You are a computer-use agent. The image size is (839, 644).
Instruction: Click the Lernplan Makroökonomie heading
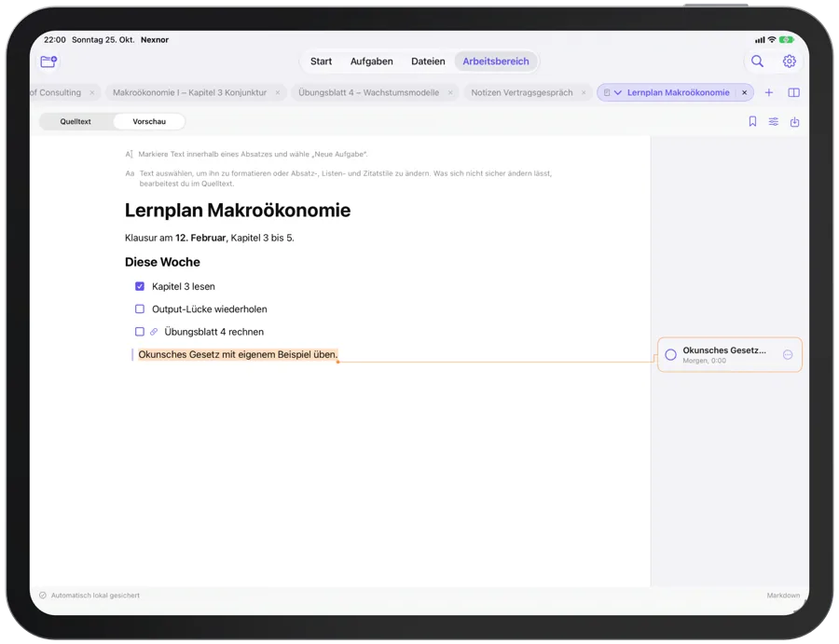pos(238,211)
